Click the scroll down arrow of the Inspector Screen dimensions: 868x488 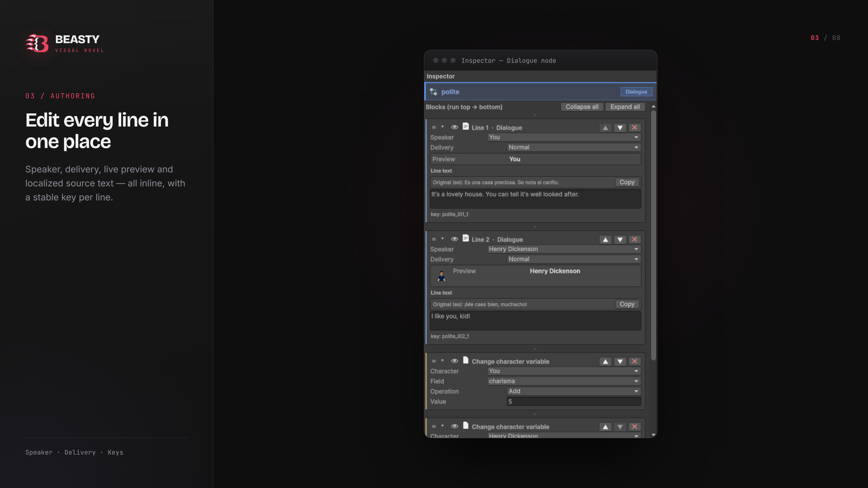tap(653, 435)
